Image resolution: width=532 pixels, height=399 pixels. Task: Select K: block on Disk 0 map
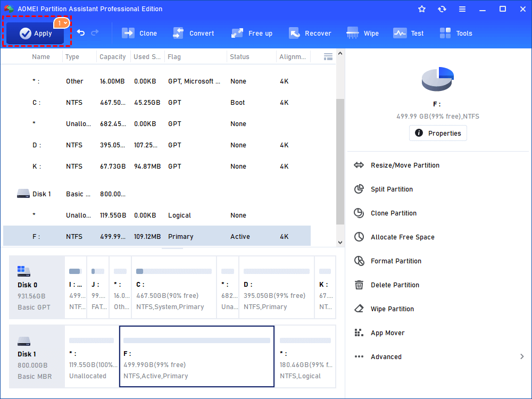tap(325, 287)
